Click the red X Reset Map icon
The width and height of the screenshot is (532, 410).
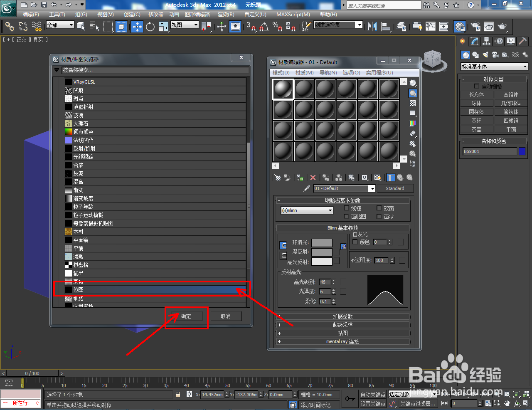[x=313, y=178]
